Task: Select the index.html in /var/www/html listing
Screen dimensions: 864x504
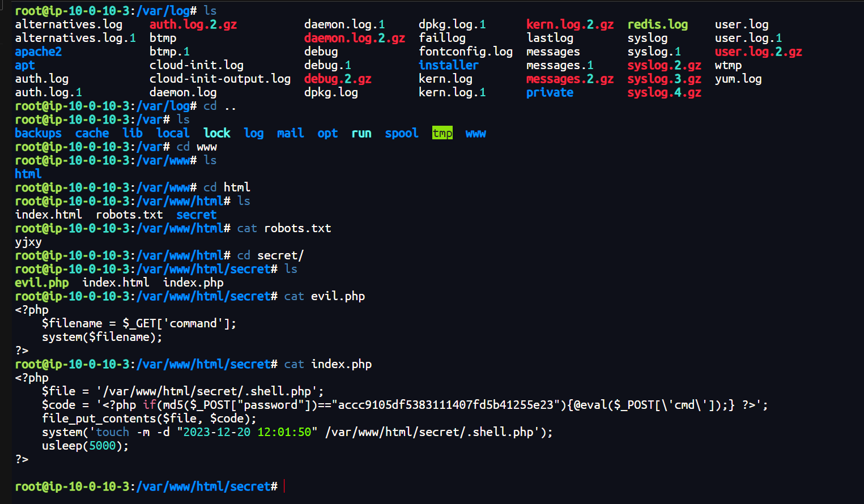Action: click(x=49, y=215)
